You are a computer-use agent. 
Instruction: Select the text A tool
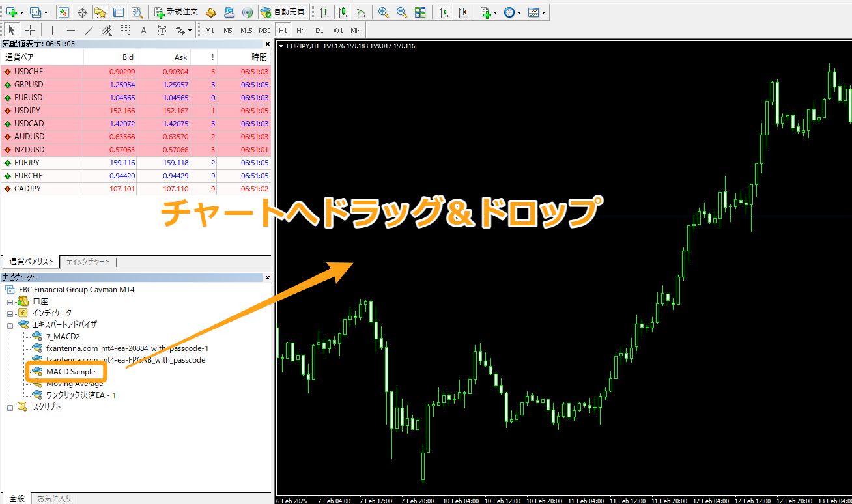(x=144, y=30)
